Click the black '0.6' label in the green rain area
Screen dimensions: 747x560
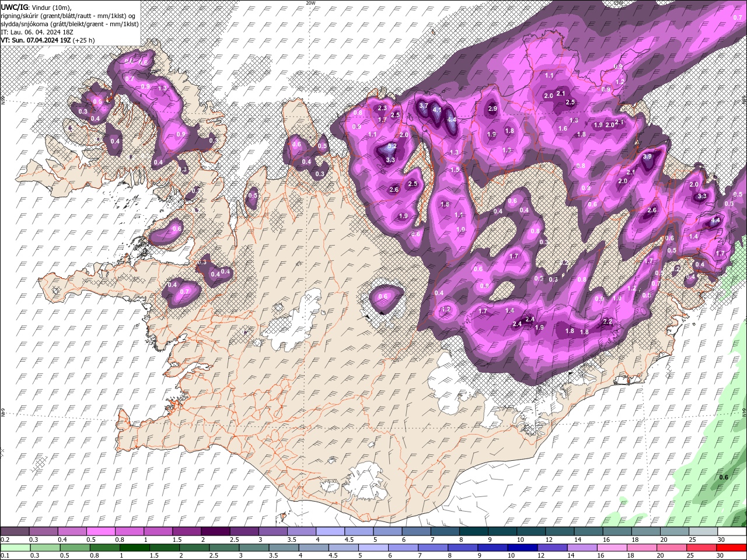click(724, 477)
